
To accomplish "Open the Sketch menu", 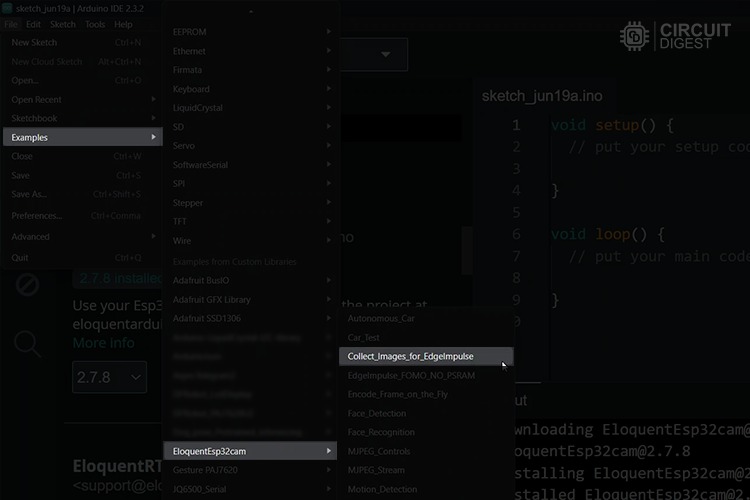I will (x=63, y=24).
